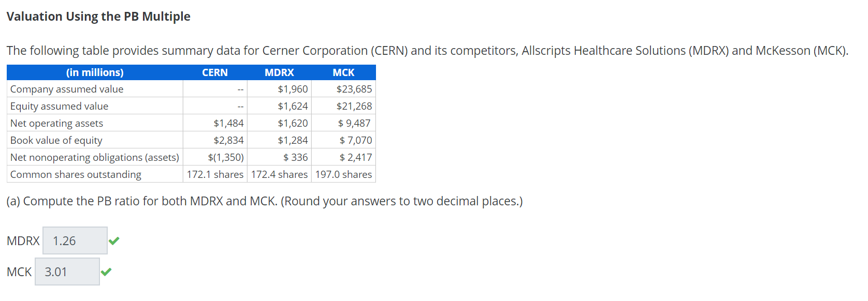Click the green checkmark beside MDRX answer
Viewport: 868px width, 301px height.
click(x=114, y=240)
